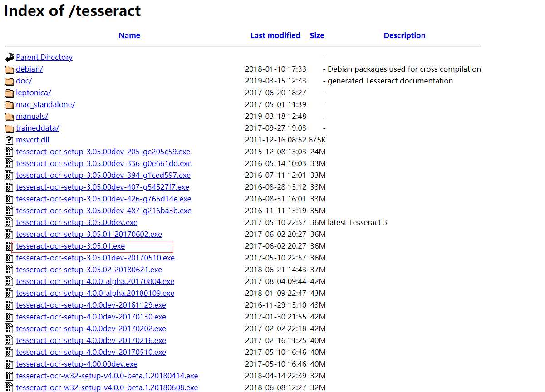The height and width of the screenshot is (392, 545).
Task: Download tesseract-ocr-setup-3.05.00dev-205-ge205c59.exe
Action: coord(103,152)
